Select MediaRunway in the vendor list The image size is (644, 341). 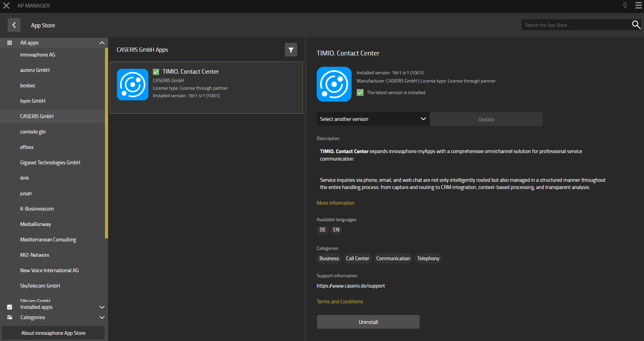click(53, 224)
